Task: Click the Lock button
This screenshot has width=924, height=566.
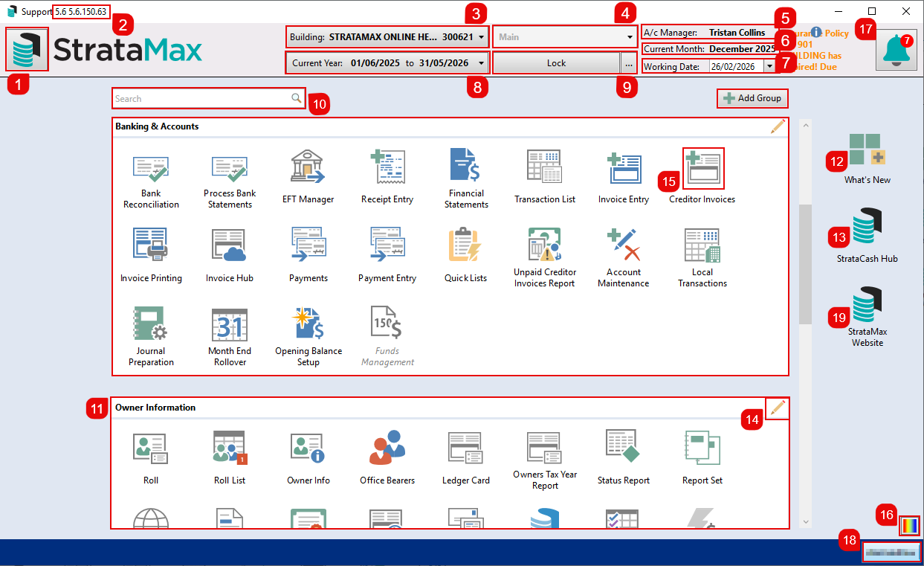Action: coord(556,63)
